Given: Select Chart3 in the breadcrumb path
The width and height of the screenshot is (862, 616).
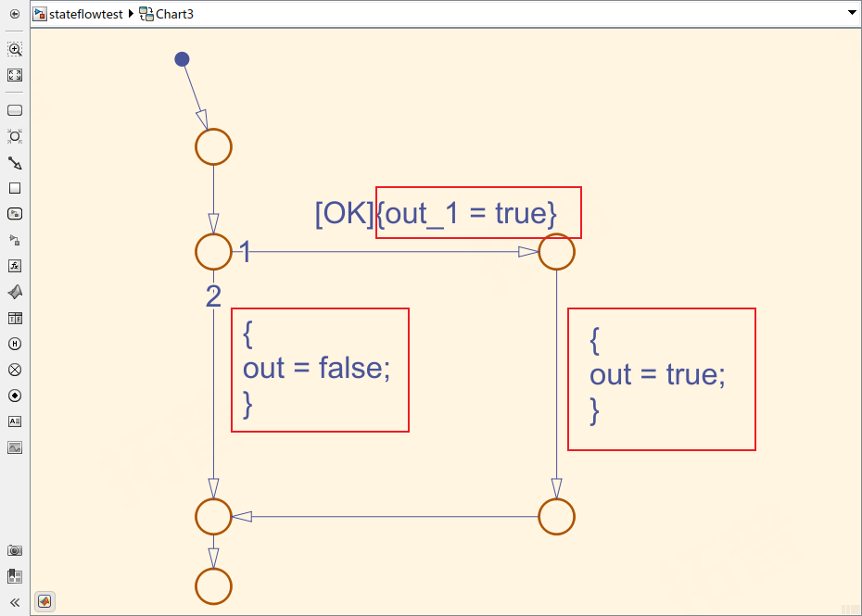Looking at the screenshot, I should coord(174,14).
